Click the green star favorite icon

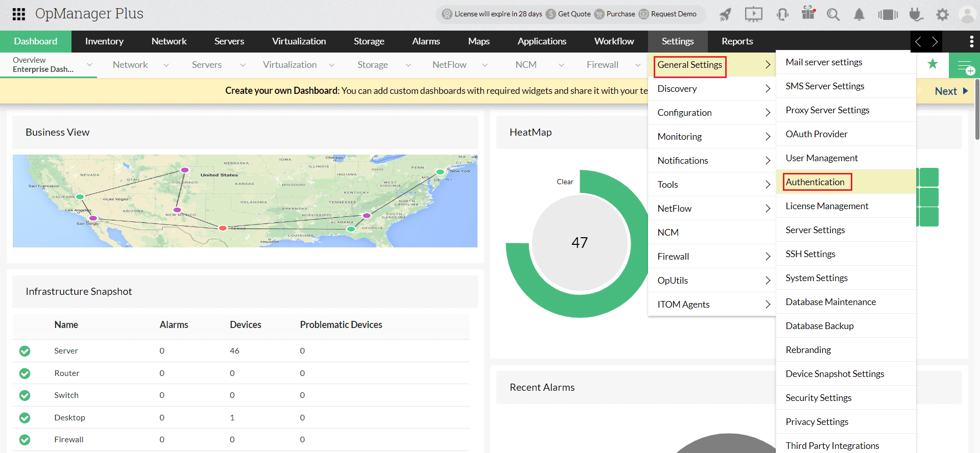[x=933, y=64]
